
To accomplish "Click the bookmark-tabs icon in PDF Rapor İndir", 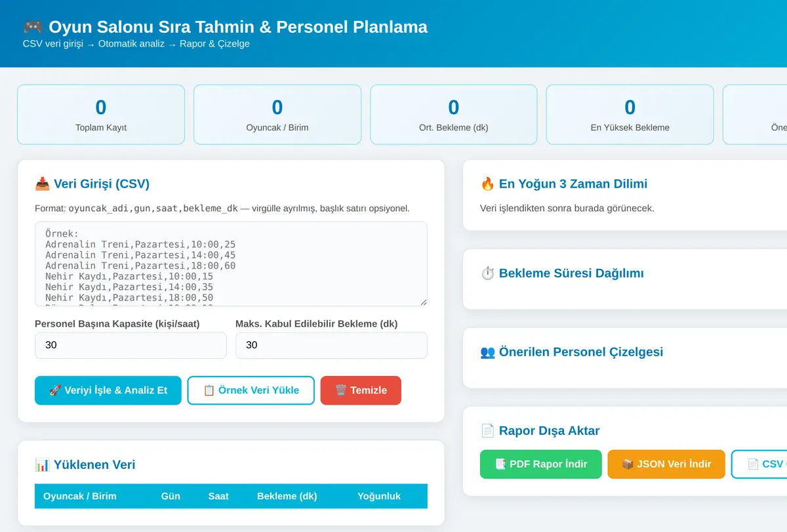I will (x=500, y=464).
